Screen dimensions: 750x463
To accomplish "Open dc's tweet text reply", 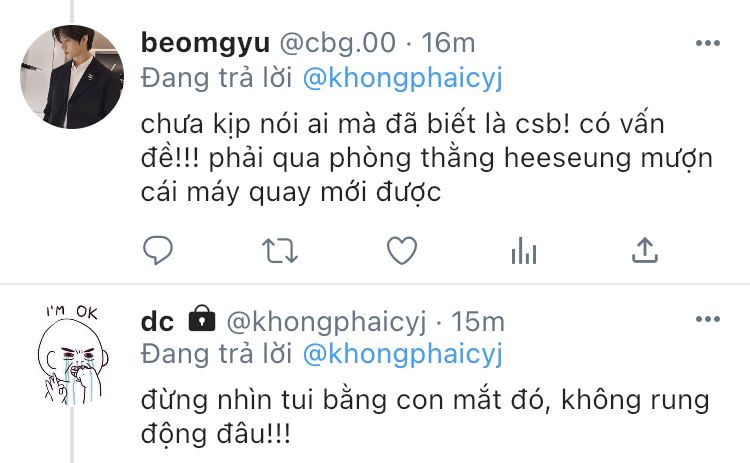I will tap(425, 417).
